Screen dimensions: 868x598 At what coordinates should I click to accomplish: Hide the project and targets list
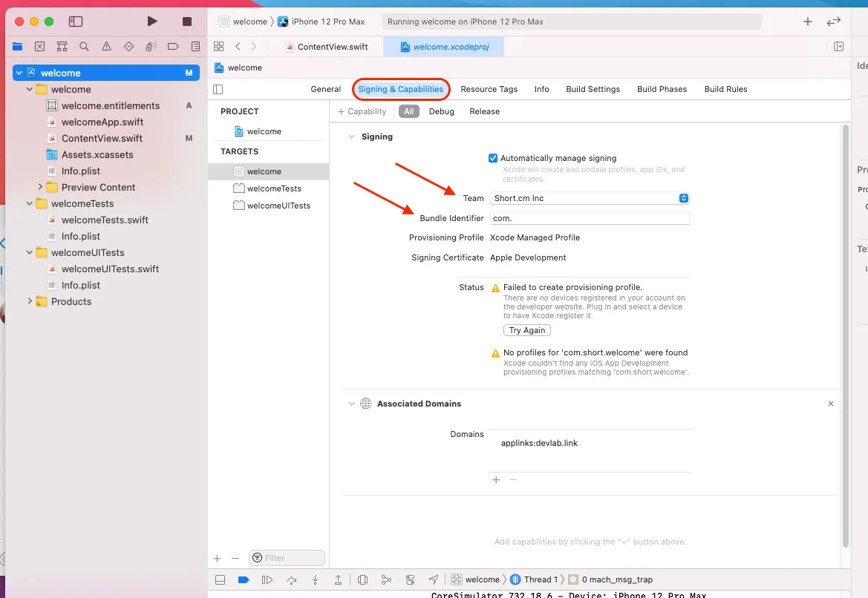[218, 89]
